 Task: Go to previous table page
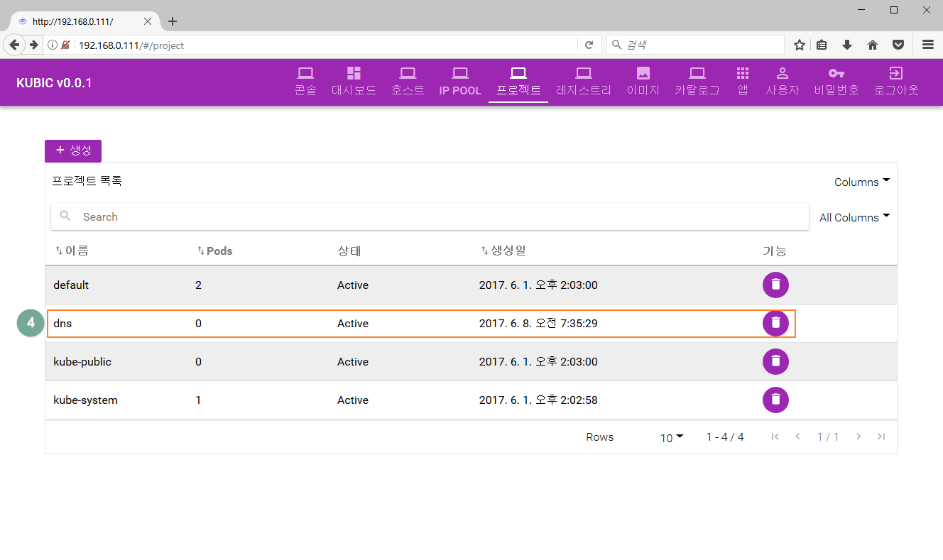[797, 437]
